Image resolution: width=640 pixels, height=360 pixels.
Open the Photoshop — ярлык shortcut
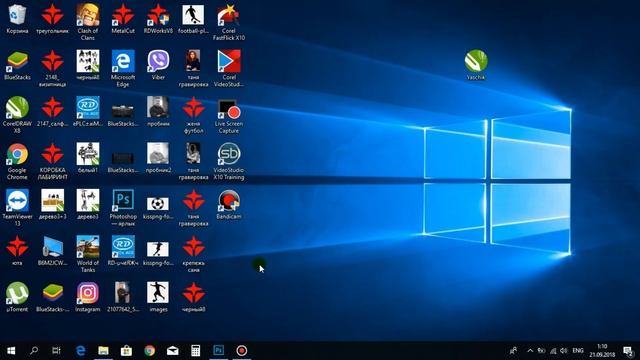tap(123, 208)
